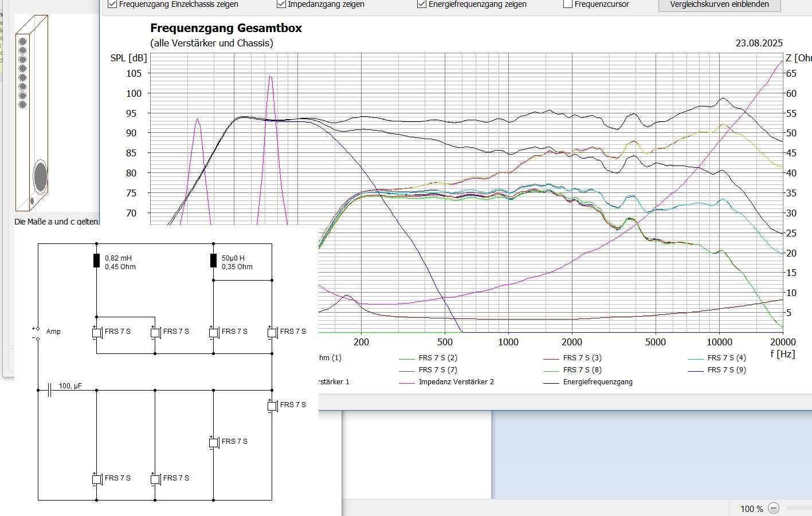812x516 pixels.
Task: Click the zoom out minus icon
Action: coord(774,508)
